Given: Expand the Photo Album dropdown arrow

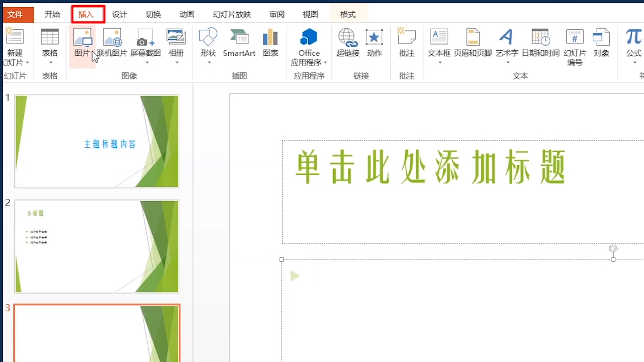Looking at the screenshot, I should 177,63.
